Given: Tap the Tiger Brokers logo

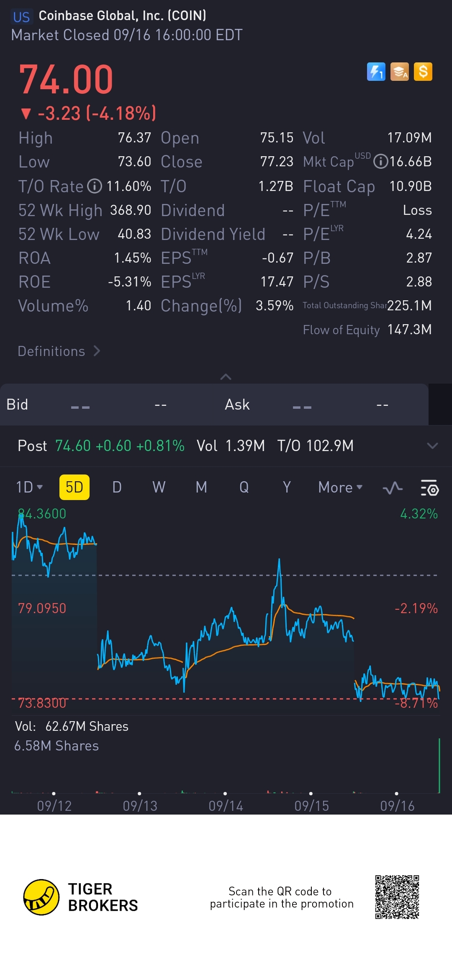Looking at the screenshot, I should pos(80,897).
